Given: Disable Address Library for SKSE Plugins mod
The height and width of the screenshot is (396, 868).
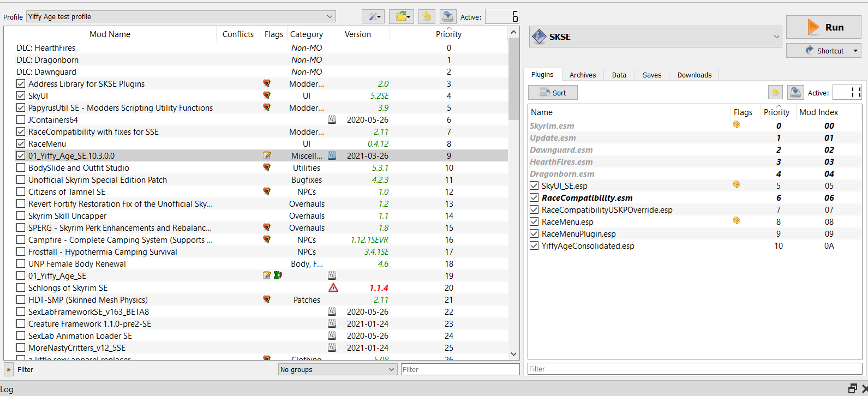Looking at the screenshot, I should 21,83.
